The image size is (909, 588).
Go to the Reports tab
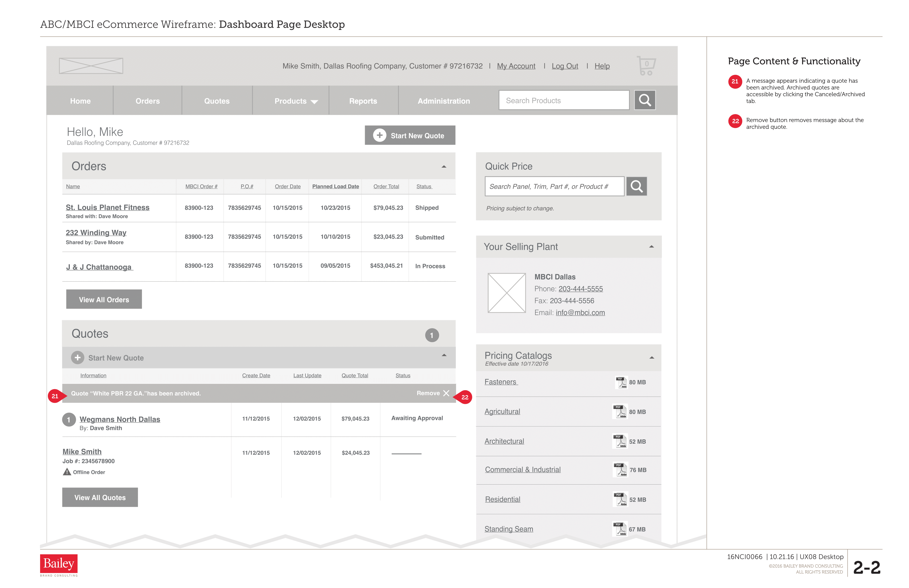pos(363,101)
